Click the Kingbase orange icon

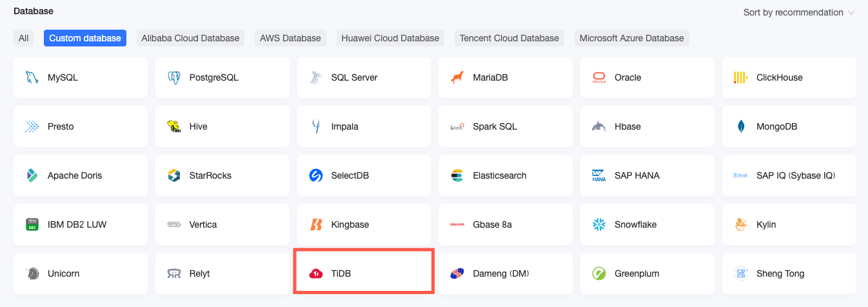(x=315, y=224)
